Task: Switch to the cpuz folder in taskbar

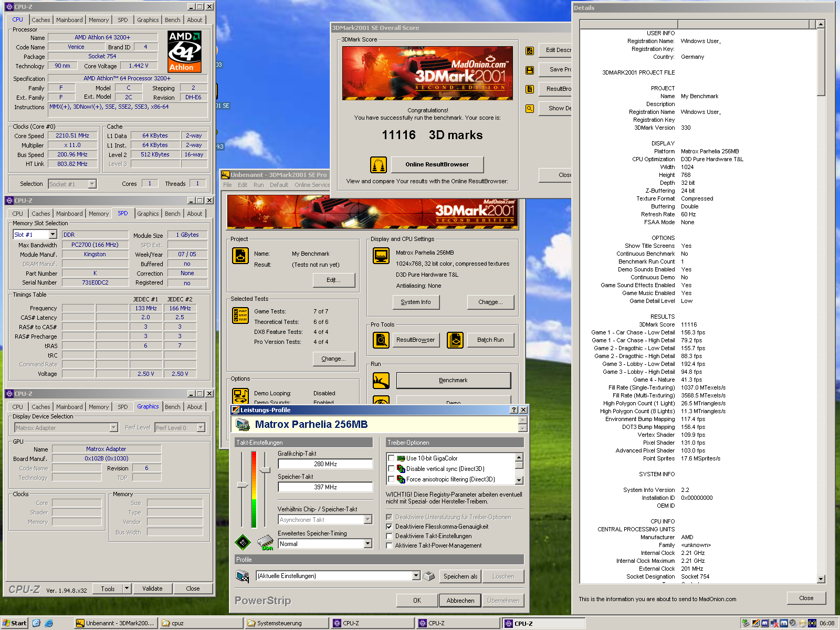Action: (202, 623)
